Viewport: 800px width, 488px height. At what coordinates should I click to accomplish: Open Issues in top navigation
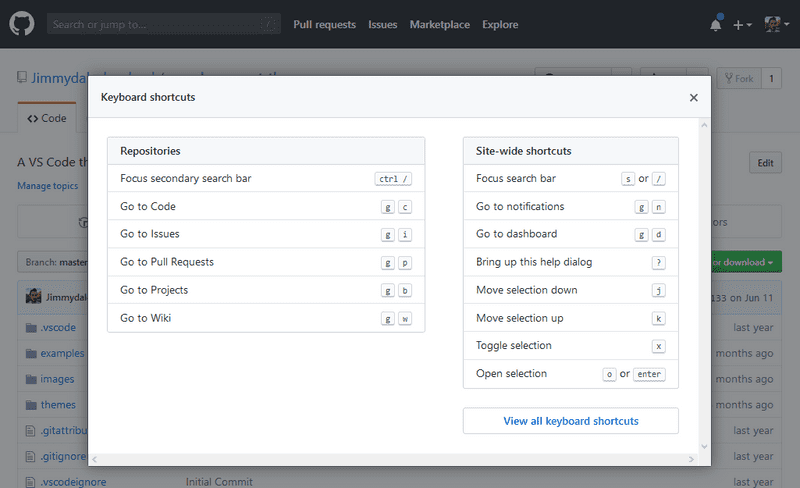click(x=383, y=25)
